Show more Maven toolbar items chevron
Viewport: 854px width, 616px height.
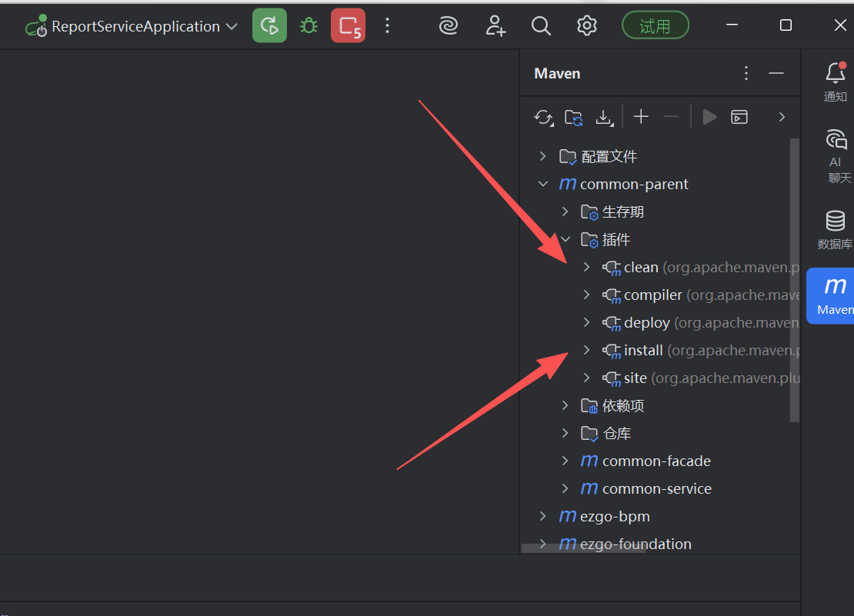pos(782,117)
